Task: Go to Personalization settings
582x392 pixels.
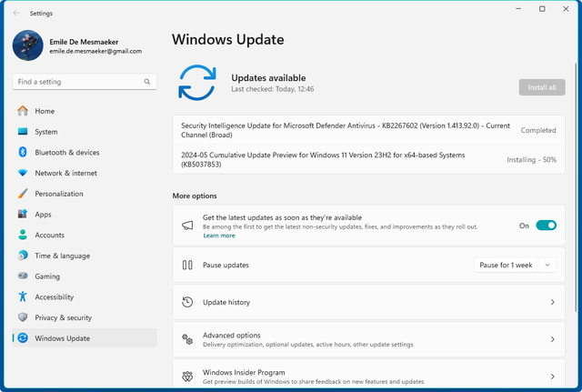Action: (x=85, y=194)
